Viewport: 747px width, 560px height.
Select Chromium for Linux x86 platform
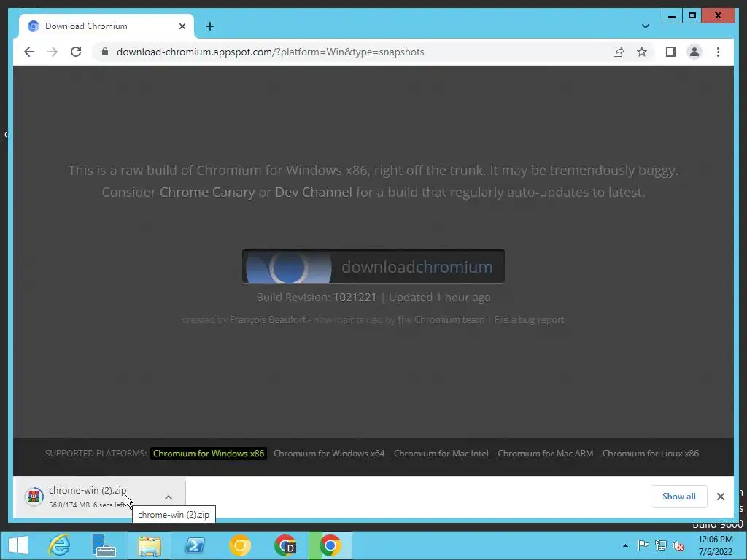(650, 454)
